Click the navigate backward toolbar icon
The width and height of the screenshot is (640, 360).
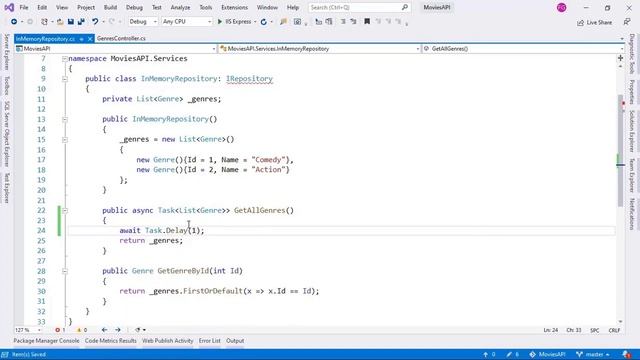coord(14,22)
